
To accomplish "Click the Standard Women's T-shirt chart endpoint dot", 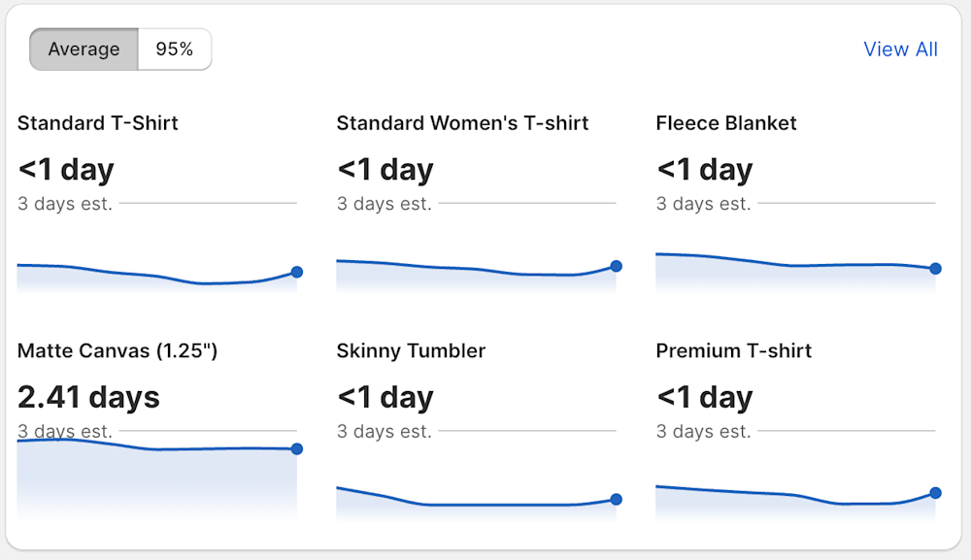I will (616, 266).
